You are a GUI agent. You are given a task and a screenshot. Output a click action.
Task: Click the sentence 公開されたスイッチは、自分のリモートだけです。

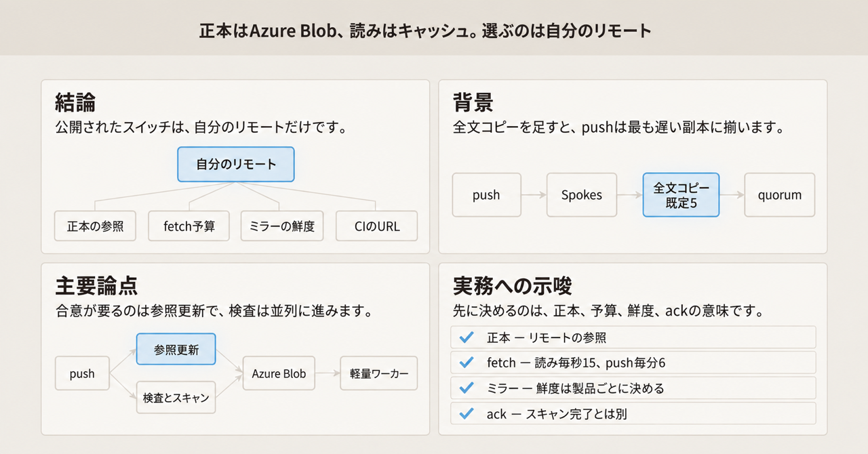coord(201,127)
